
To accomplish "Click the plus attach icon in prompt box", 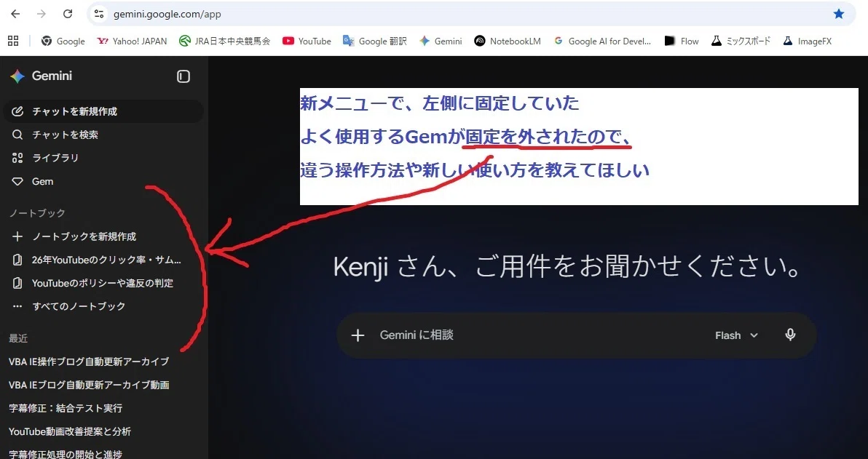I will point(358,335).
